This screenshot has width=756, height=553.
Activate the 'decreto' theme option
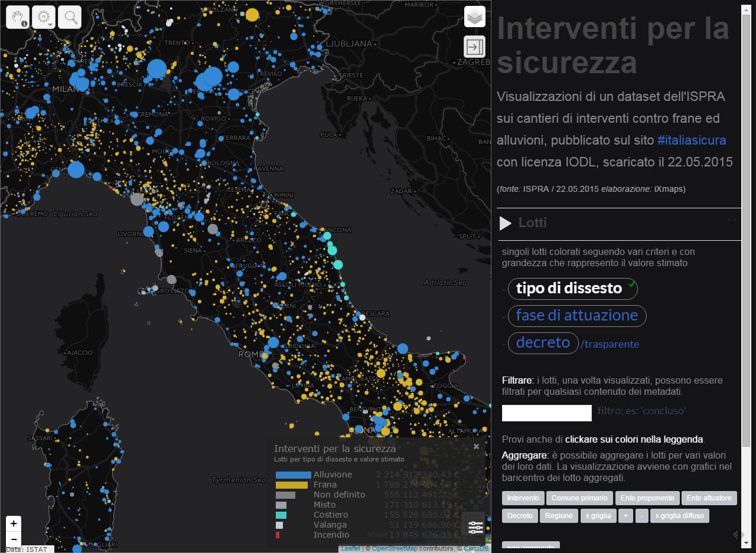pyautogui.click(x=543, y=343)
